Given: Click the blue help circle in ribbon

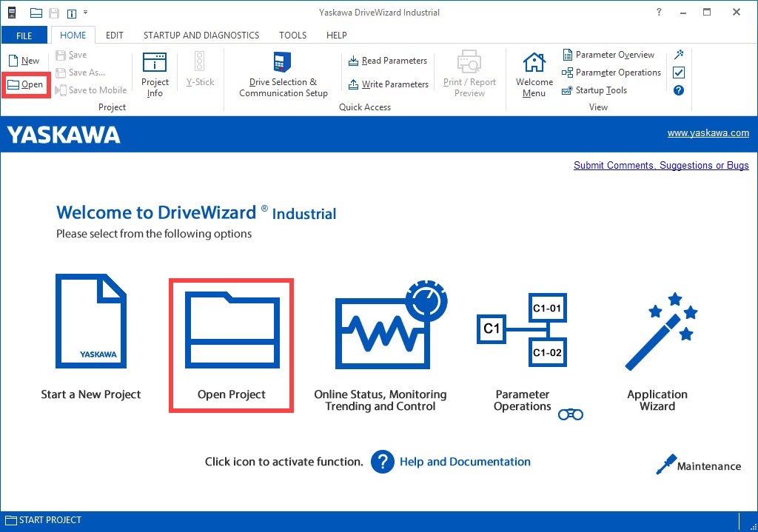Looking at the screenshot, I should coord(679,90).
